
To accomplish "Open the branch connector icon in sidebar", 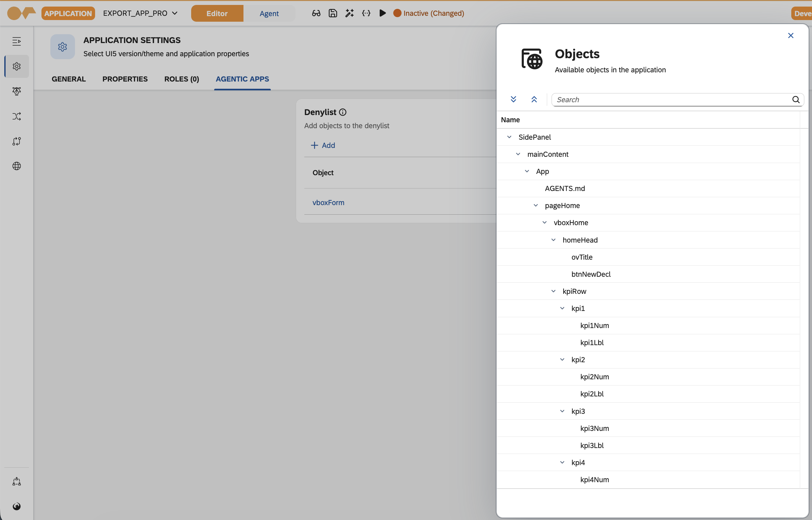I will [16, 141].
